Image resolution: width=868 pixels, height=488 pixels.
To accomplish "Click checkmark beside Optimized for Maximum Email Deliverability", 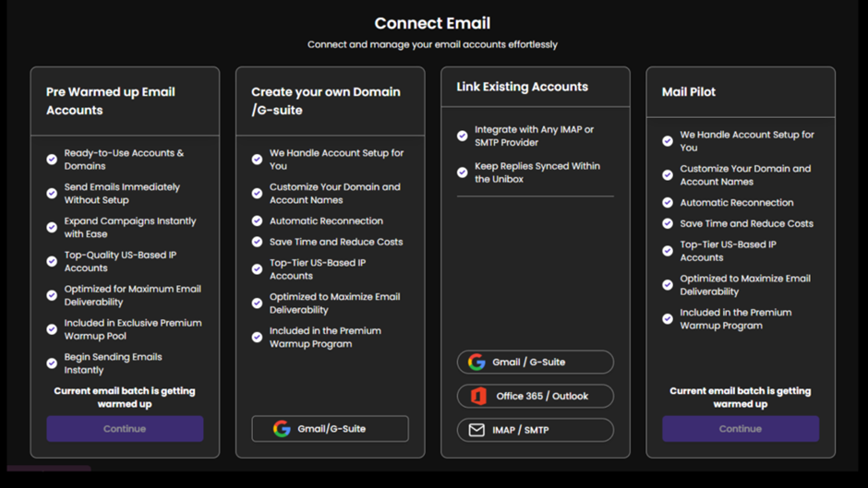I will [52, 295].
